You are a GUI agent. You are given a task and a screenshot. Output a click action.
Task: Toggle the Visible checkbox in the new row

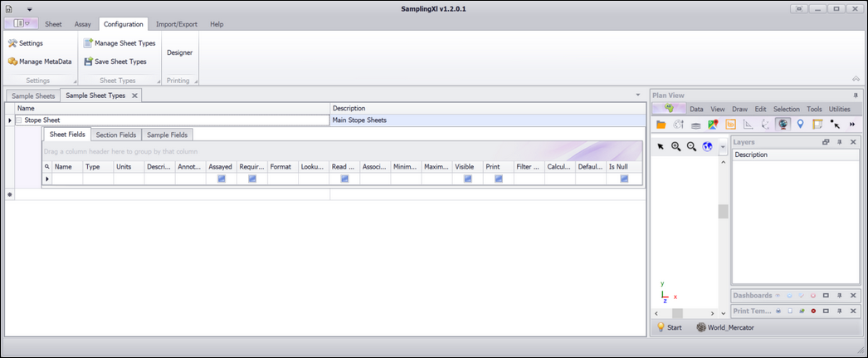(x=468, y=179)
